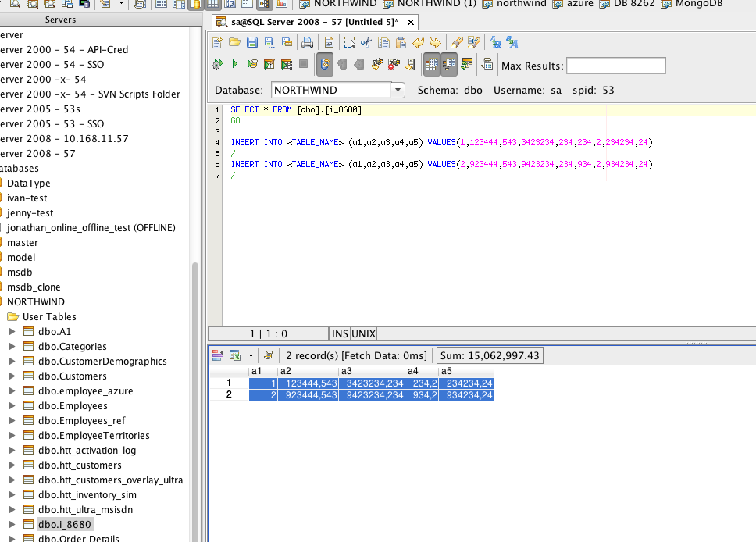Screen dimensions: 756x542
Task: Close the Untitled 5 query tab
Action: [410, 22]
